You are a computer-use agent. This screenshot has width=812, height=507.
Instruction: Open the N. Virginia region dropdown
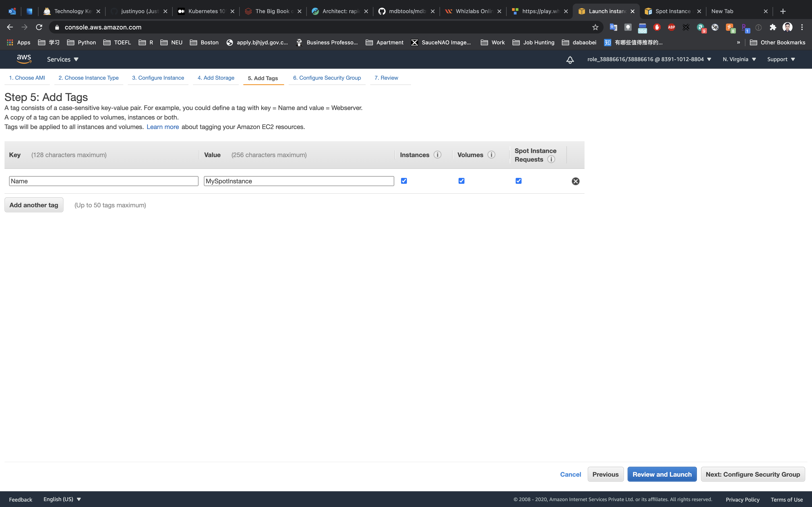pos(739,59)
